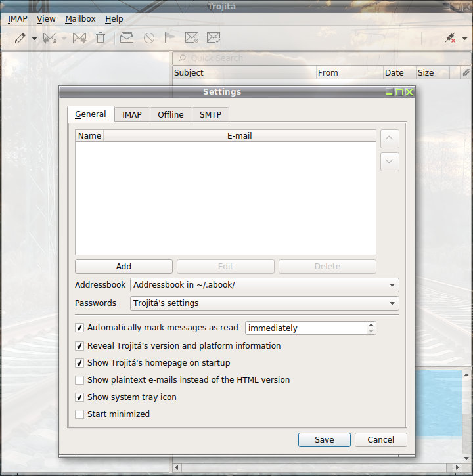Click the Add identity button
The height and width of the screenshot is (476, 473).
[x=124, y=267]
